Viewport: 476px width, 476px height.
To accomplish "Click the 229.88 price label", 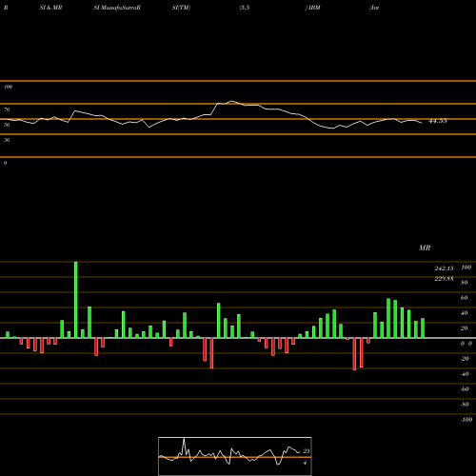I will point(444,279).
